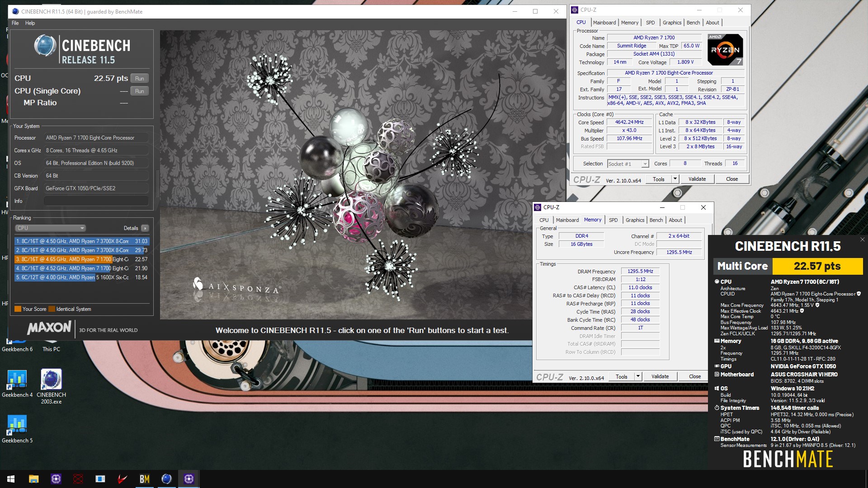The width and height of the screenshot is (868, 488).
Task: Click the Core Speed 4642.24 MHz field
Action: click(629, 122)
